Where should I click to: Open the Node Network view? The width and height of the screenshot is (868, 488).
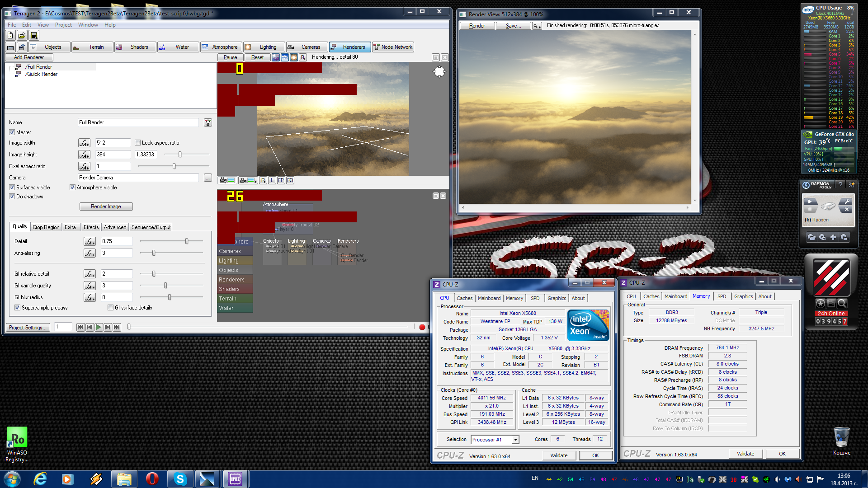(393, 47)
